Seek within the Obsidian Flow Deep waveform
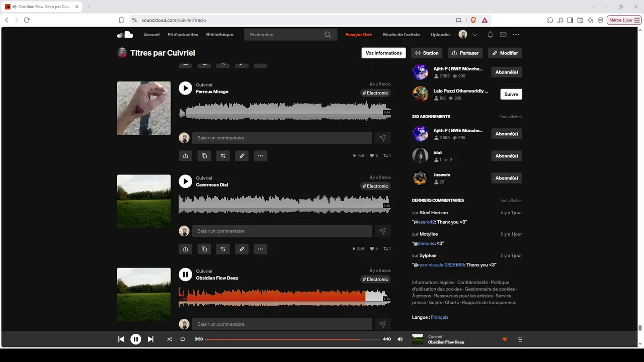This screenshot has height=362, width=644. pyautogui.click(x=284, y=297)
